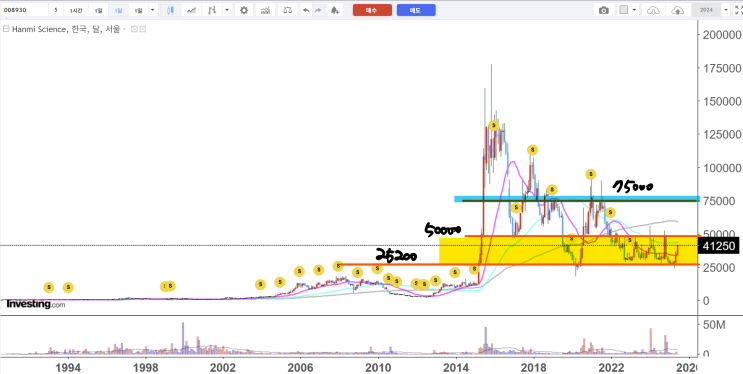The width and height of the screenshot is (743, 374).
Task: Open the interval dropdown arrow
Action: (152, 10)
